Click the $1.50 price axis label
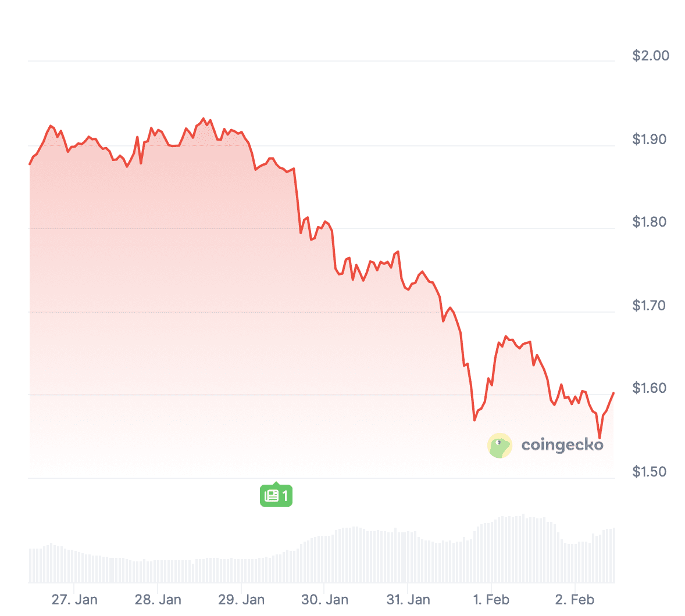This screenshot has height=616, width=685. 649,471
